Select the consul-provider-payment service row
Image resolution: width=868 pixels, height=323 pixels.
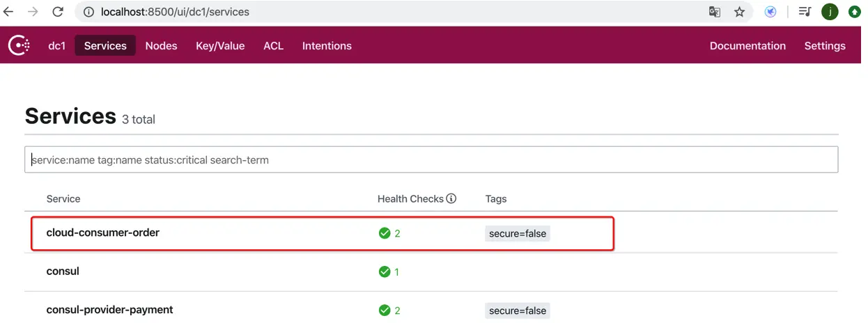pos(109,310)
